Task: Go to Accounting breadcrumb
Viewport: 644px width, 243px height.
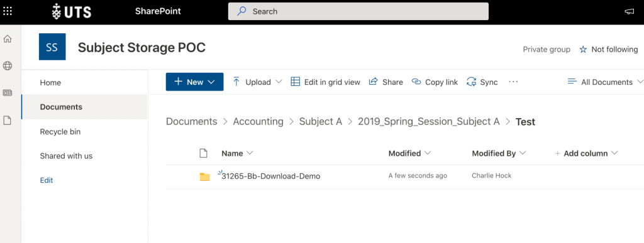Action: click(x=258, y=121)
